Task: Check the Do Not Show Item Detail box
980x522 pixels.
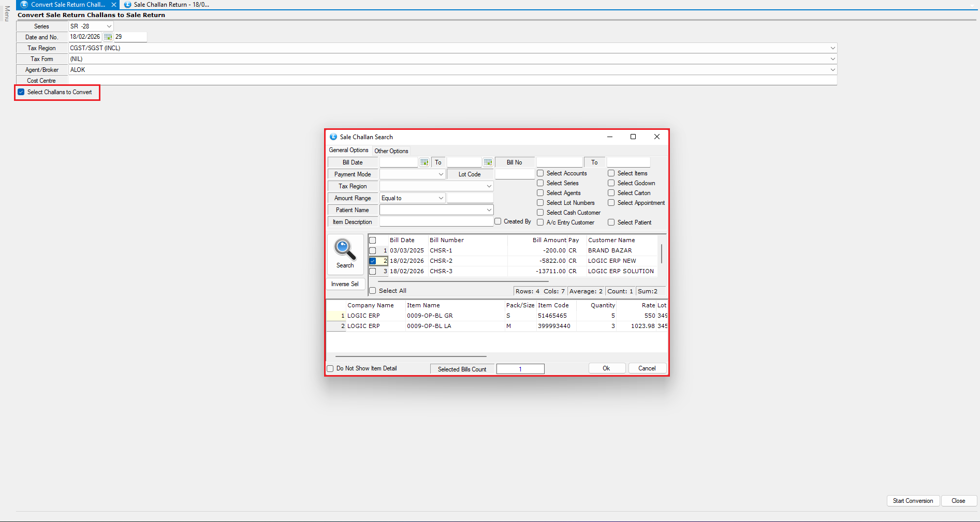Action: pyautogui.click(x=330, y=369)
